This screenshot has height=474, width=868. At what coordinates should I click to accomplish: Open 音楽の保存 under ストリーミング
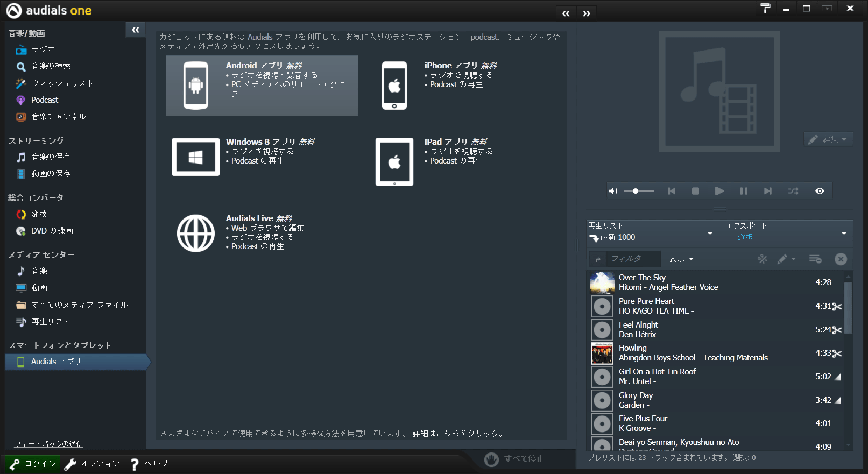[51, 157]
